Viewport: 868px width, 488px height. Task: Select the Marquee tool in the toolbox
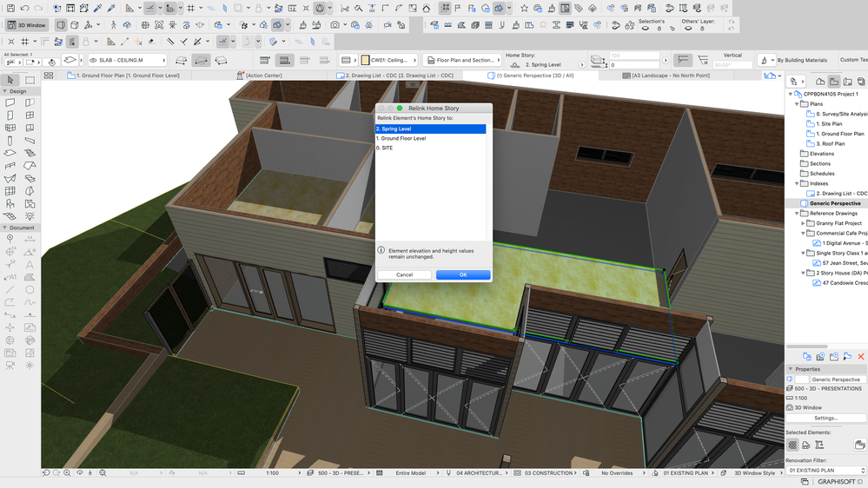pos(30,80)
